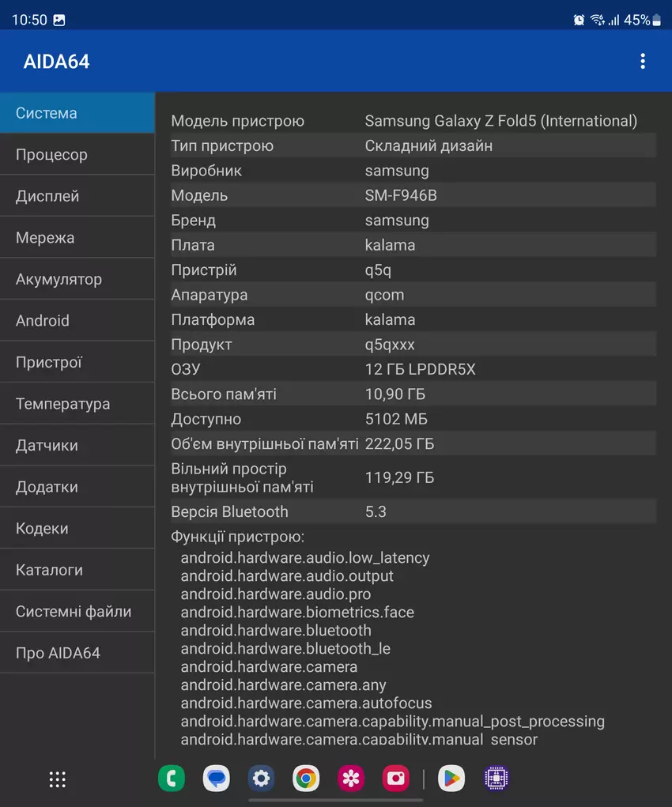View the Датчики sensors list
Viewport: 672px width, 807px height.
click(77, 446)
